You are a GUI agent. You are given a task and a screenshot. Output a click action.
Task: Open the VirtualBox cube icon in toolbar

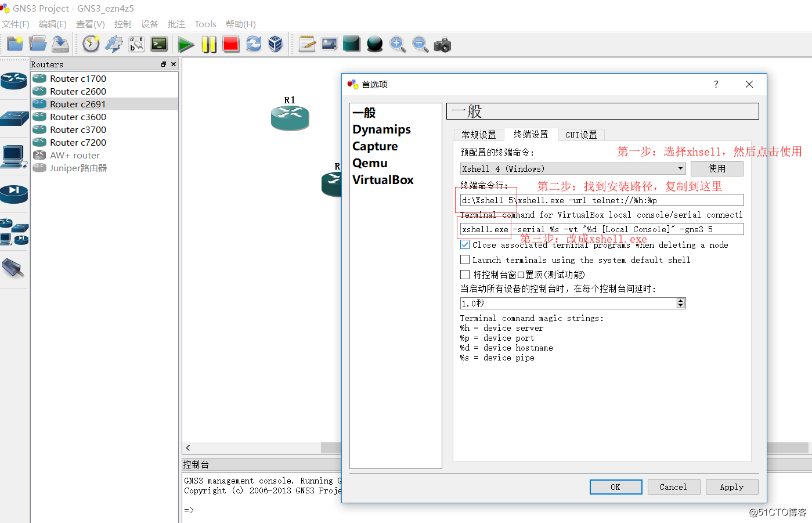tap(276, 44)
